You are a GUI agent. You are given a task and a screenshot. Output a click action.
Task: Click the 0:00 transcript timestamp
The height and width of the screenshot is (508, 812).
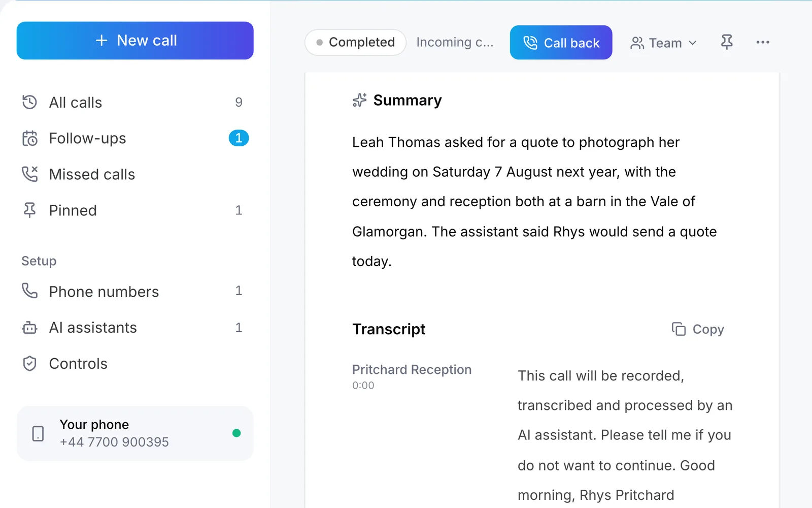tap(363, 386)
